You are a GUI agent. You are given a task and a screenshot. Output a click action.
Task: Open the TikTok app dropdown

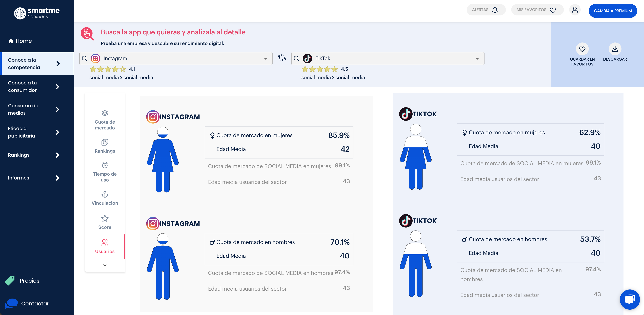click(x=477, y=58)
